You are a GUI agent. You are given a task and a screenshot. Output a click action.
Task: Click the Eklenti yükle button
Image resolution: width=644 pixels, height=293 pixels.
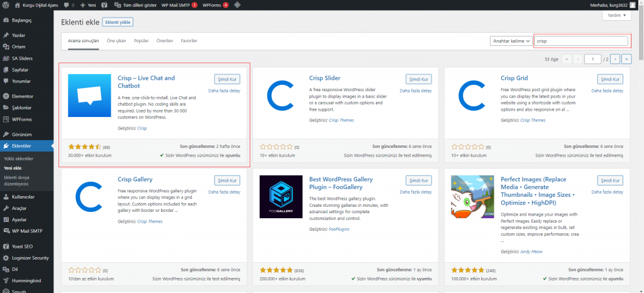(118, 22)
